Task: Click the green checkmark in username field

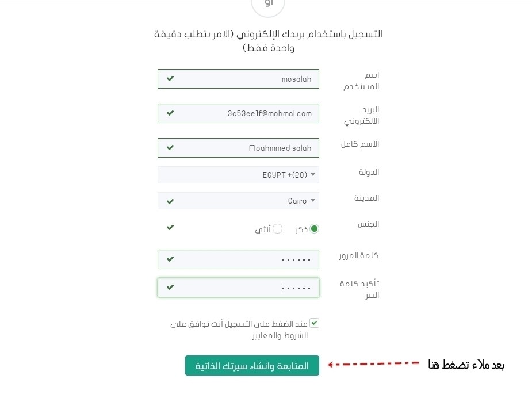Action: point(170,79)
